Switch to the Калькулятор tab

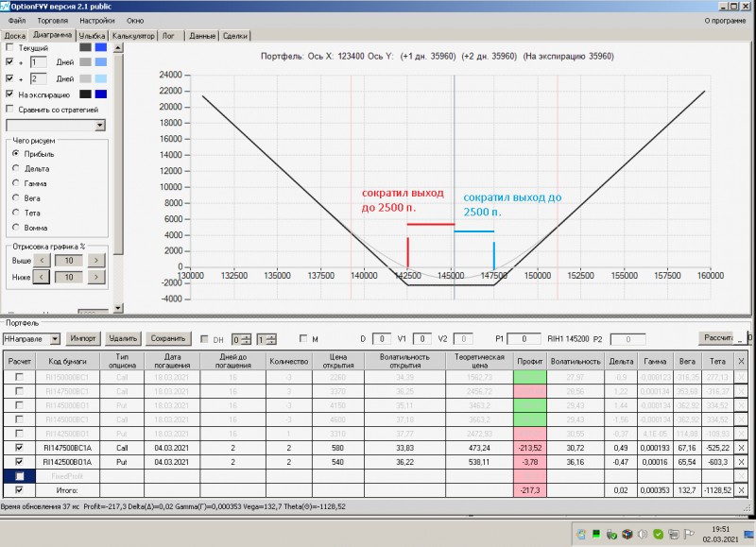(133, 36)
